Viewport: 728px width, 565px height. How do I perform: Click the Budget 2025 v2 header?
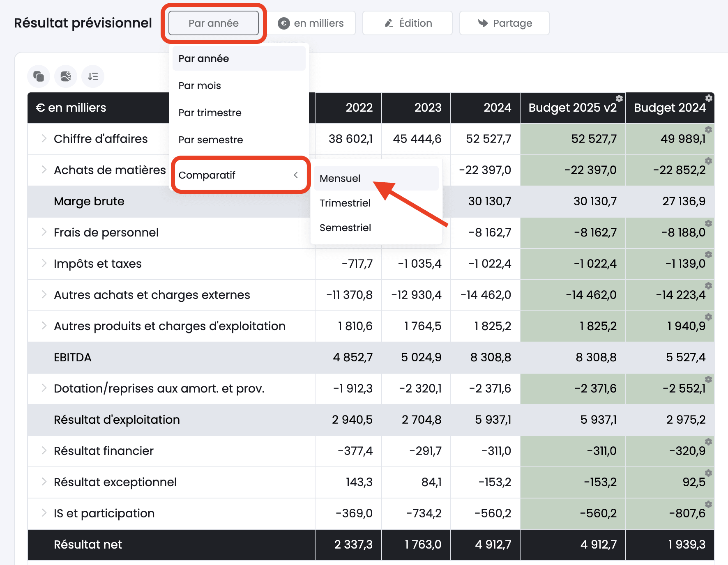tap(572, 108)
